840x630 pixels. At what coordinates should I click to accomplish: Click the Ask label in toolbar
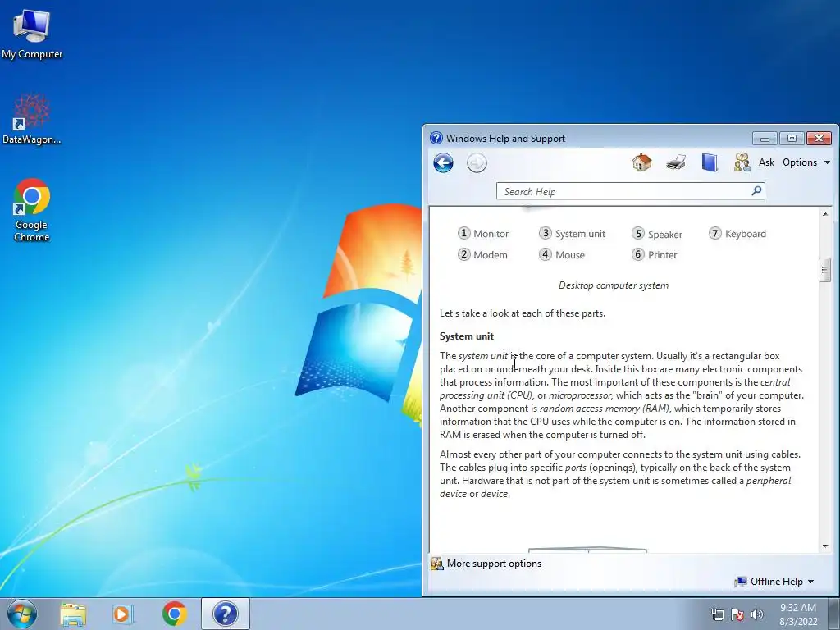[766, 162]
